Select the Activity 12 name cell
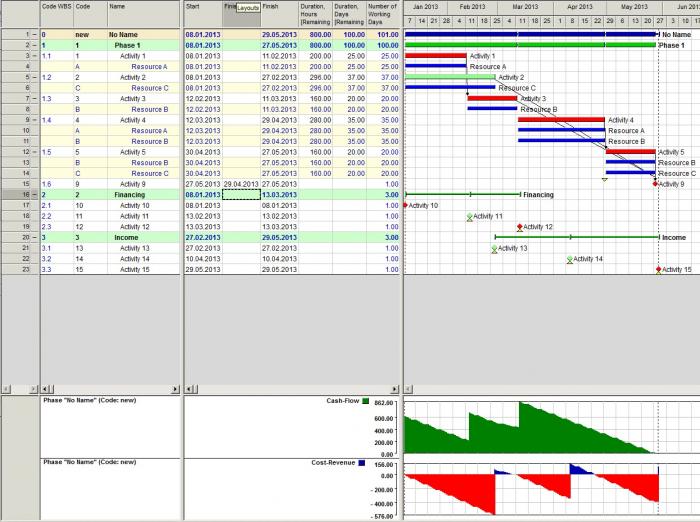Image resolution: width=700 pixels, height=522 pixels. pyautogui.click(x=143, y=227)
